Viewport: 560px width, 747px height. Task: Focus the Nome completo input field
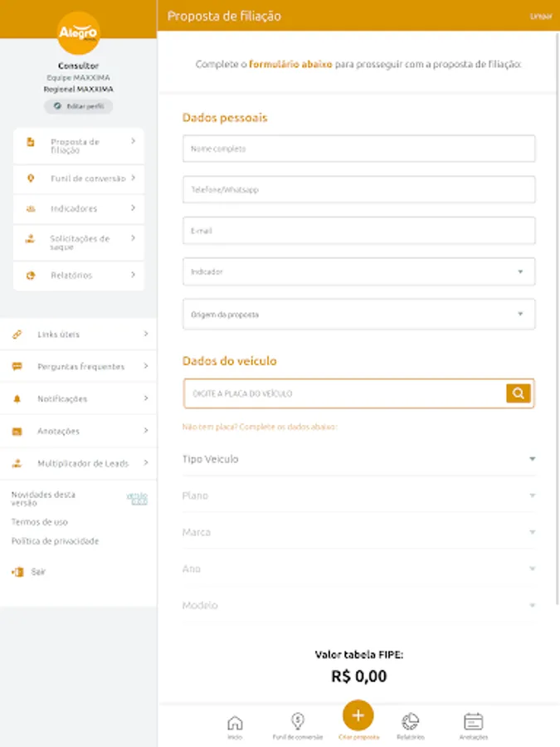point(358,149)
